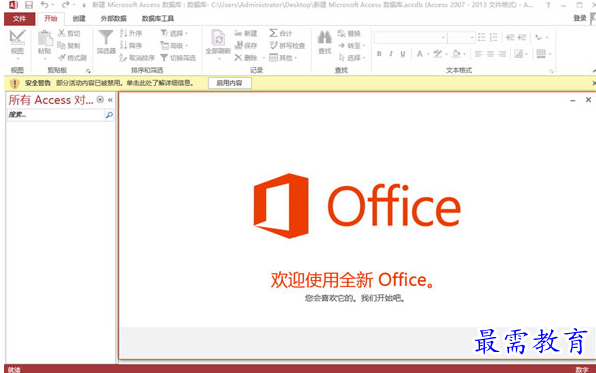The width and height of the screenshot is (596, 373).
Task: Toggle 切换筛选 (Toggle Filter)
Action: pyautogui.click(x=178, y=58)
